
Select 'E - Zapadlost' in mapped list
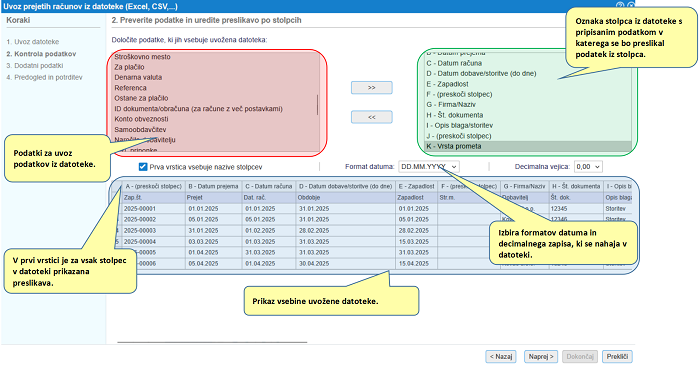click(528, 84)
